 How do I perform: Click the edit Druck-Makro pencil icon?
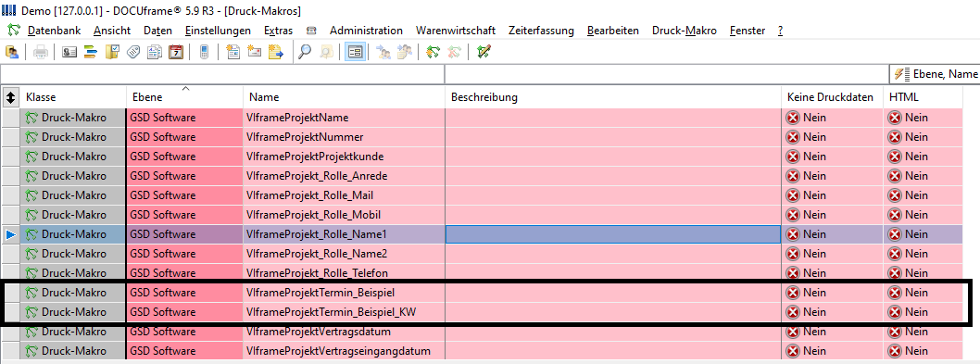point(484,52)
